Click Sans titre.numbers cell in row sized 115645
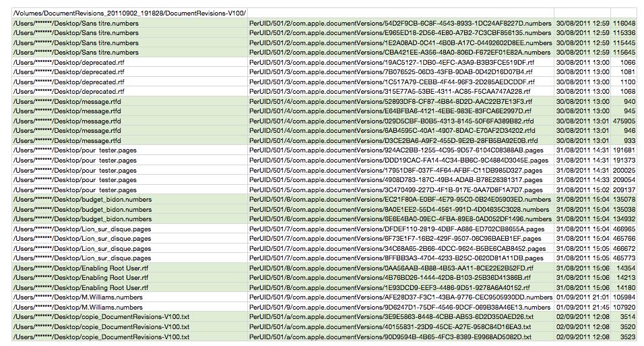This screenshot has height=346, width=644. 129,53
